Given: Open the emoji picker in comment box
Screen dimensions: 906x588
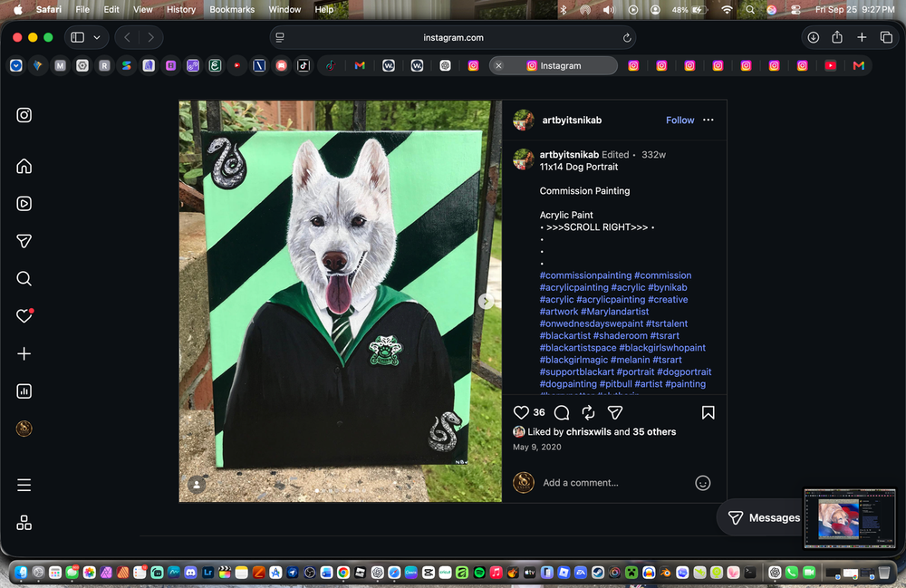Looking at the screenshot, I should click(703, 483).
